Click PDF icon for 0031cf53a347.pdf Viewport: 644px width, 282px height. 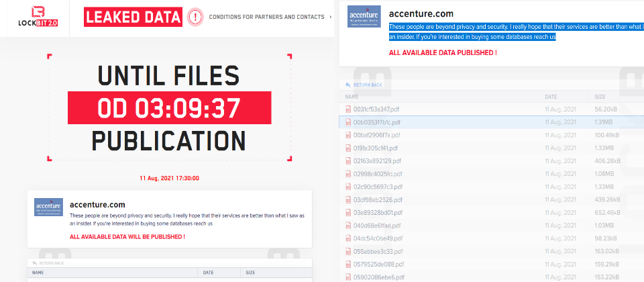[x=348, y=109]
